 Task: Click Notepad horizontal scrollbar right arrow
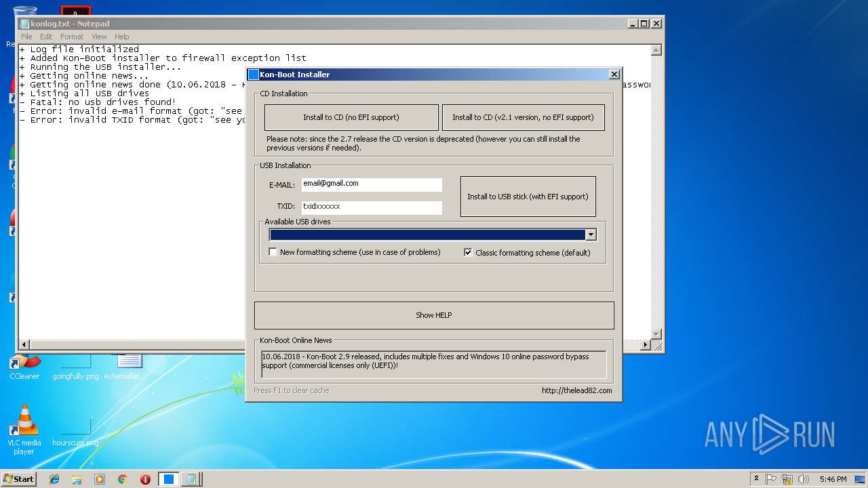[646, 345]
